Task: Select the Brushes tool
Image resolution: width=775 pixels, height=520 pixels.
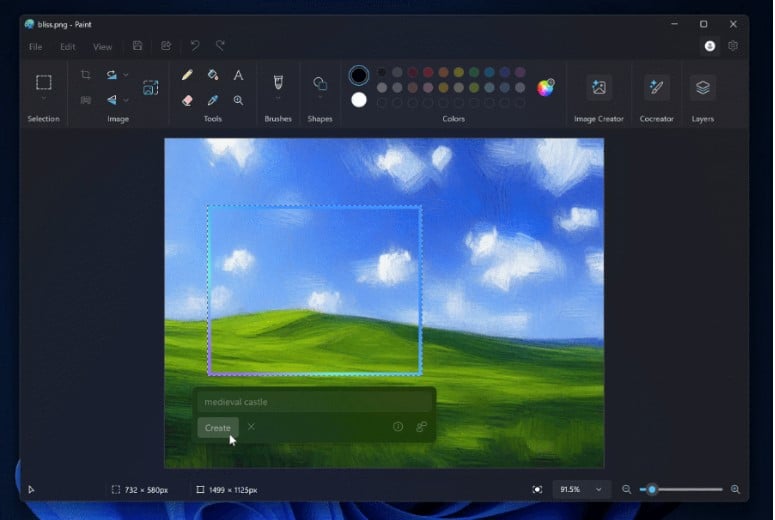Action: (278, 82)
